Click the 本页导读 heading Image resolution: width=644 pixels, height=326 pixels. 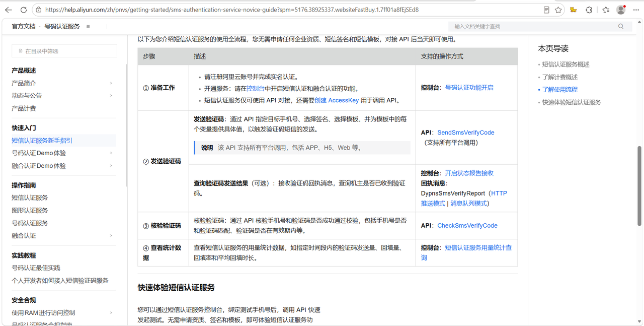point(553,48)
